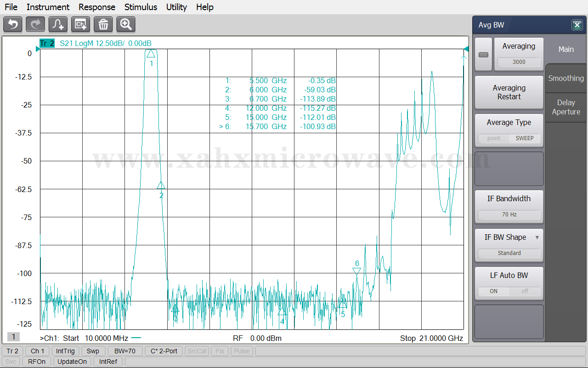This screenshot has height=368, width=588.
Task: Open the Stimulus menu
Action: pos(141,7)
